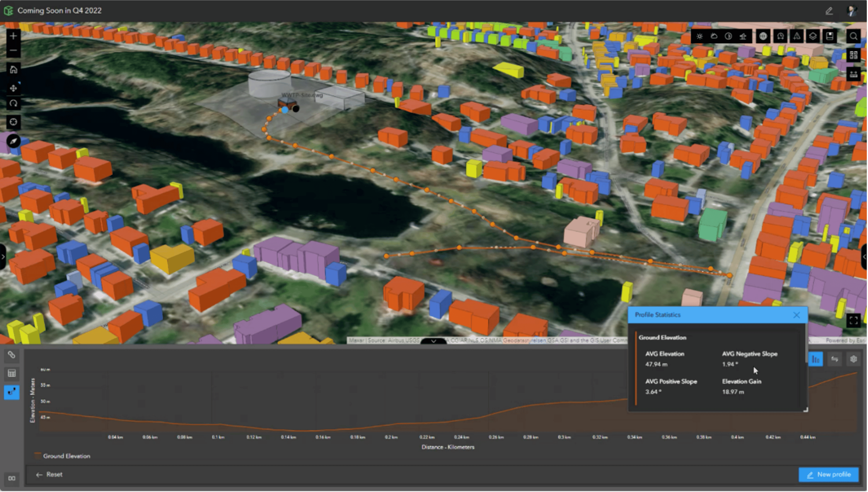Screen dimensions: 868x492
Task: Open the slice/layers tool in the top-right toolbar
Action: (x=813, y=36)
